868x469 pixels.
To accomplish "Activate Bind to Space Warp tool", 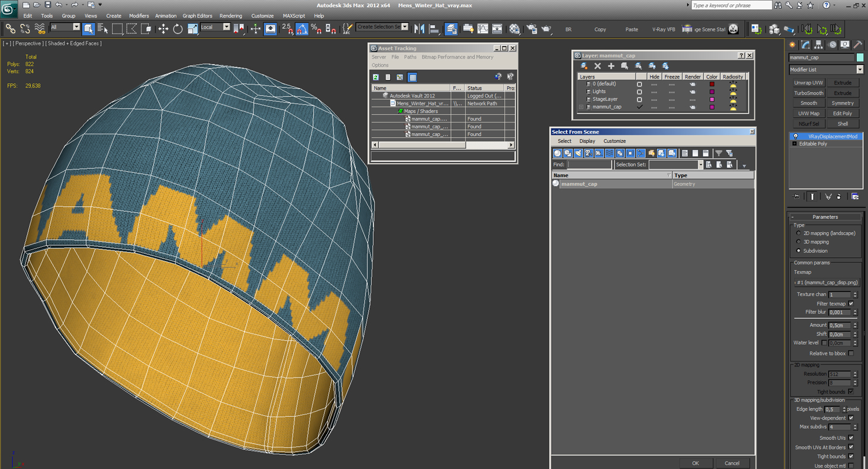I will coord(40,28).
